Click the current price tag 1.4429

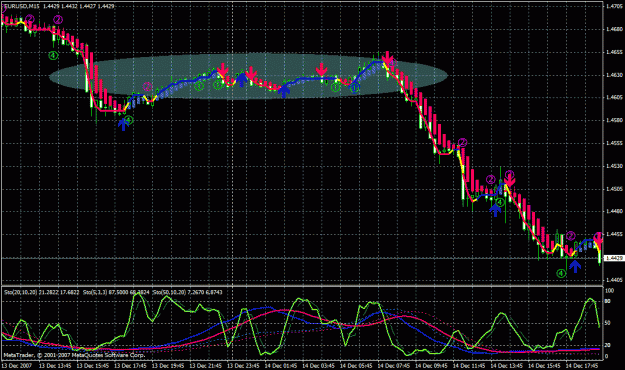pyautogui.click(x=614, y=258)
